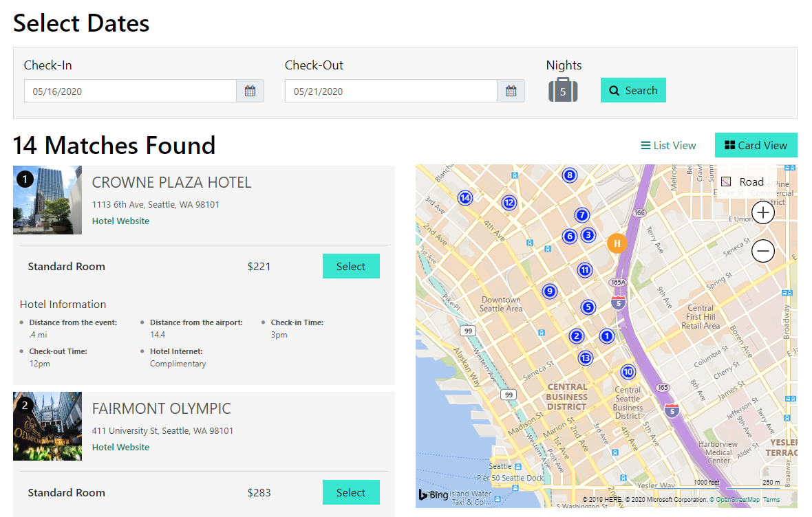Click the orange H event location pin
This screenshot has width=812, height=517.
coord(617,243)
